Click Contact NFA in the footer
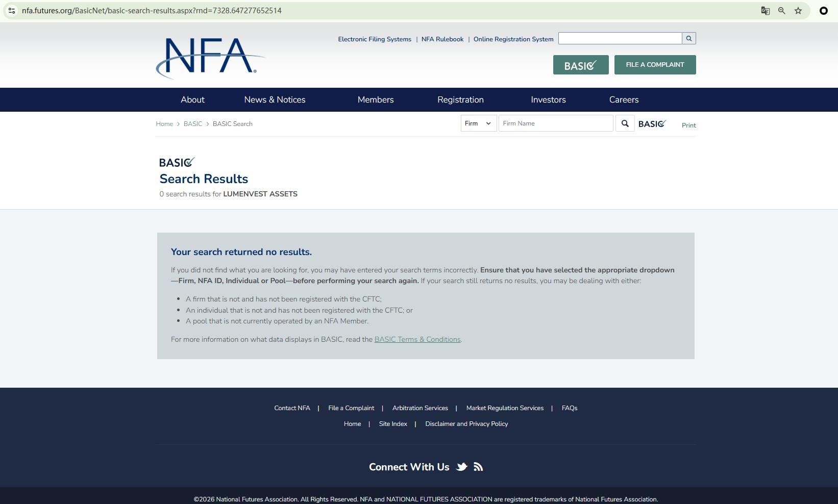Image resolution: width=838 pixels, height=504 pixels. pyautogui.click(x=292, y=408)
